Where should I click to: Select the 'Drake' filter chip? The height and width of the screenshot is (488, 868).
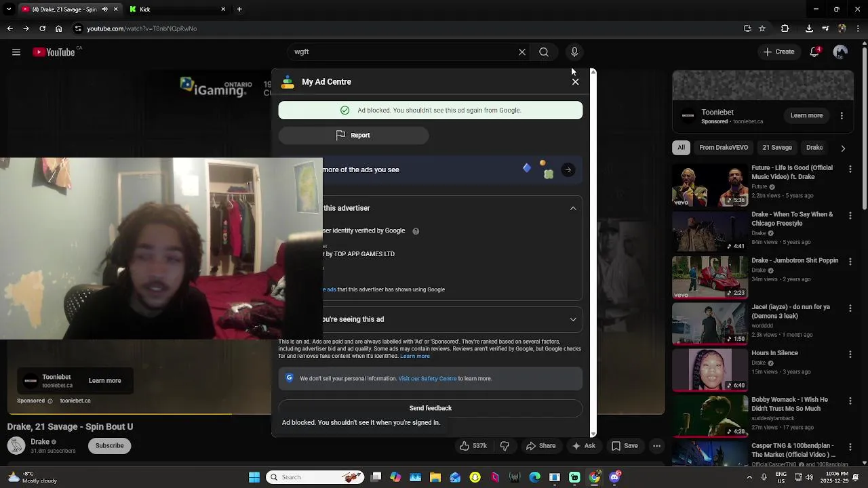click(x=814, y=148)
